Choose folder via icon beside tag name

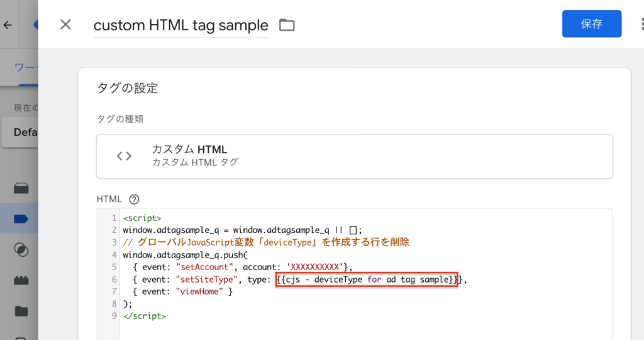click(287, 25)
